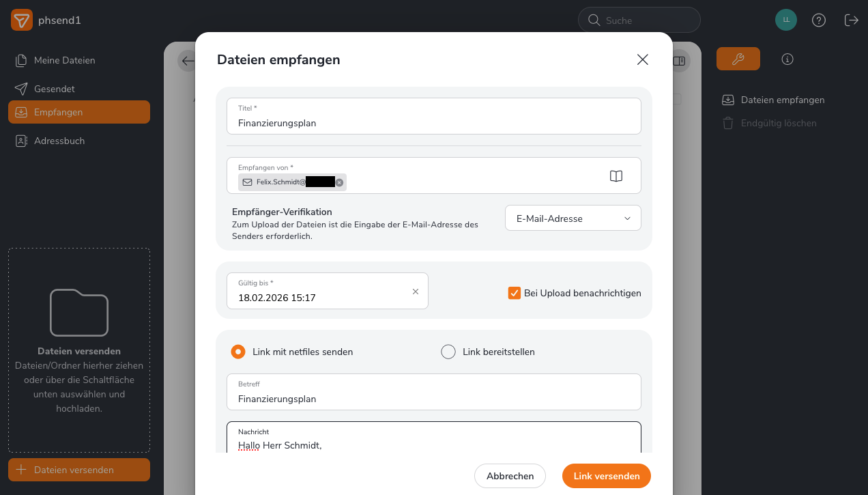868x495 pixels.
Task: Click into the Titel input field
Action: (x=433, y=123)
